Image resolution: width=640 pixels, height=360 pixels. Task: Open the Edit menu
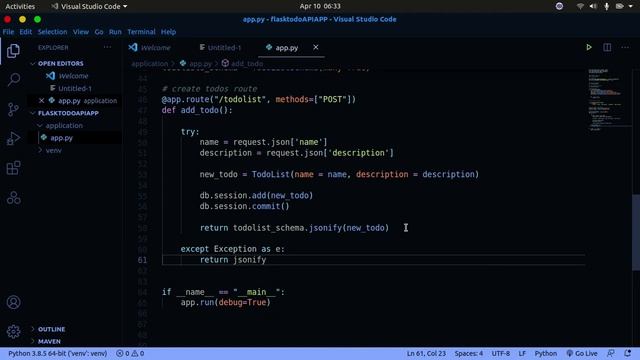click(x=25, y=32)
